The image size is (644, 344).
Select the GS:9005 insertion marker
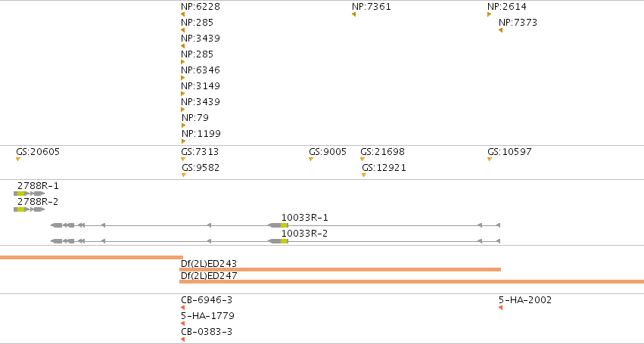[x=311, y=160]
